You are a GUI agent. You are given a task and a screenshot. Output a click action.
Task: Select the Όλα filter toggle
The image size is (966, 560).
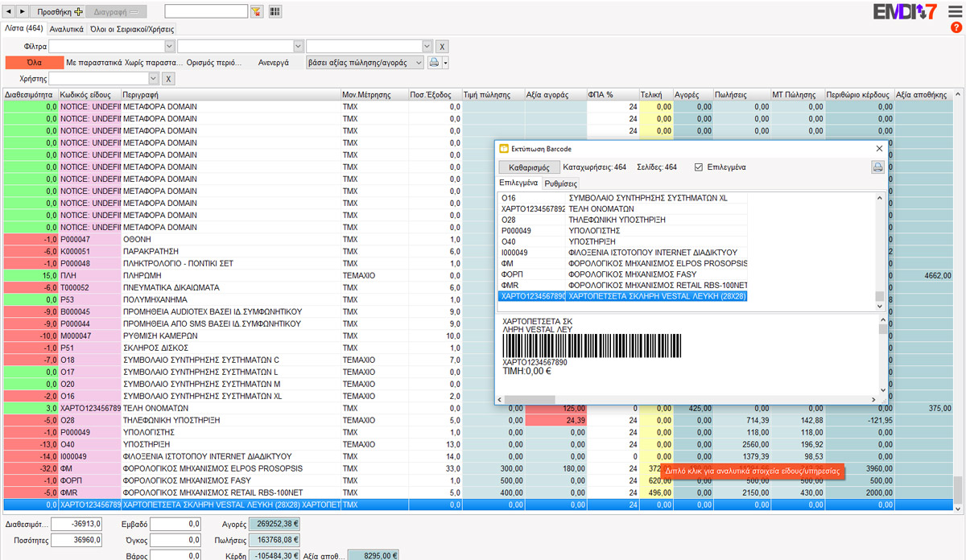click(34, 62)
